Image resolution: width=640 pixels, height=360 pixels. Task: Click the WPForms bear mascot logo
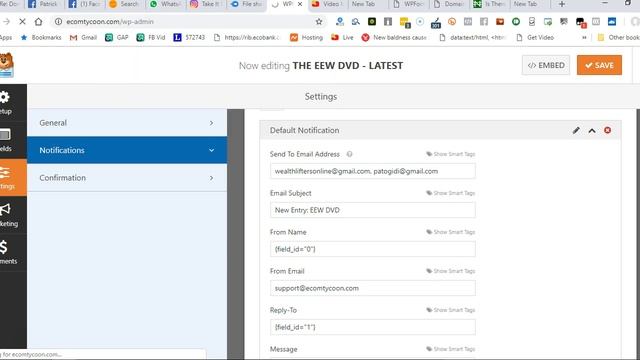pyautogui.click(x=7, y=65)
